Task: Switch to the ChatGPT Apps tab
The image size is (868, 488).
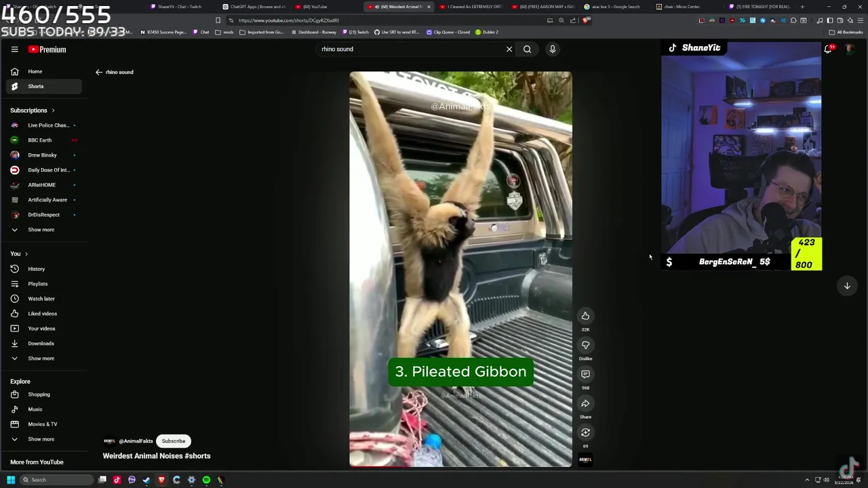Action: pyautogui.click(x=254, y=7)
